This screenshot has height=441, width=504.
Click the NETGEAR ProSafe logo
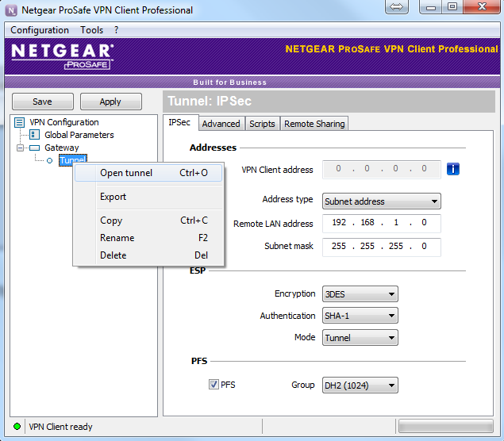(x=63, y=56)
